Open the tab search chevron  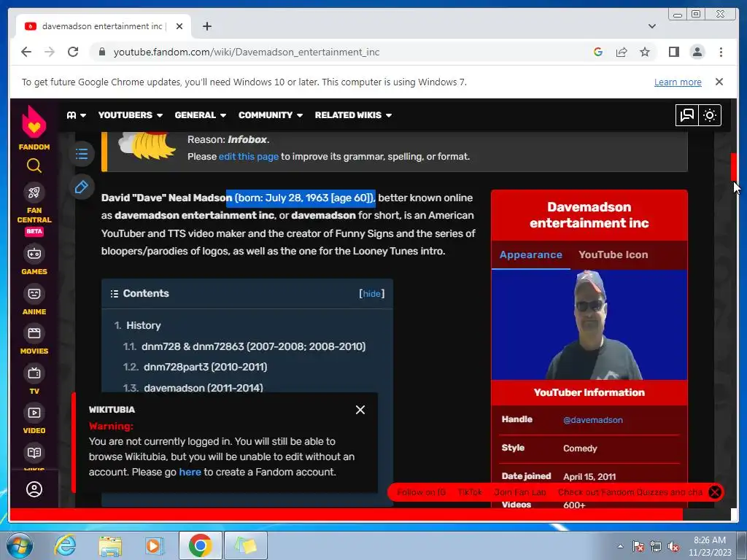[651, 26]
